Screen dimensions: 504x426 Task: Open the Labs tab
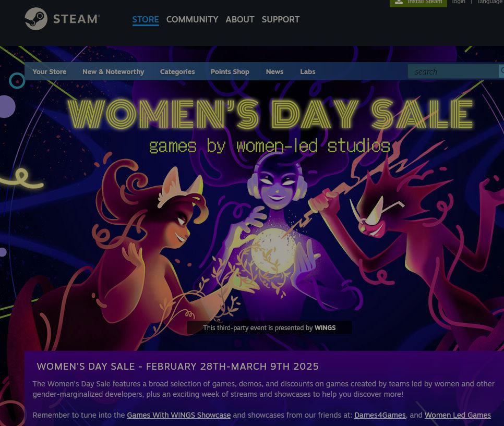[308, 71]
